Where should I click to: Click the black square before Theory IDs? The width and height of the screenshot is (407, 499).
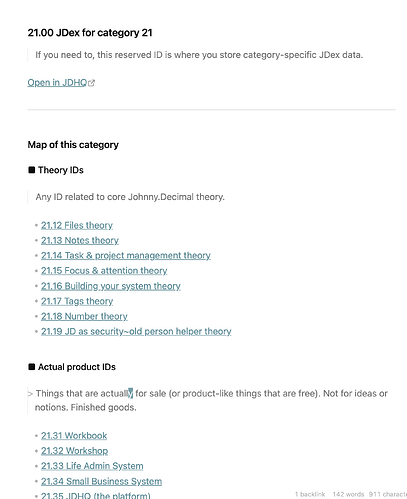point(32,170)
